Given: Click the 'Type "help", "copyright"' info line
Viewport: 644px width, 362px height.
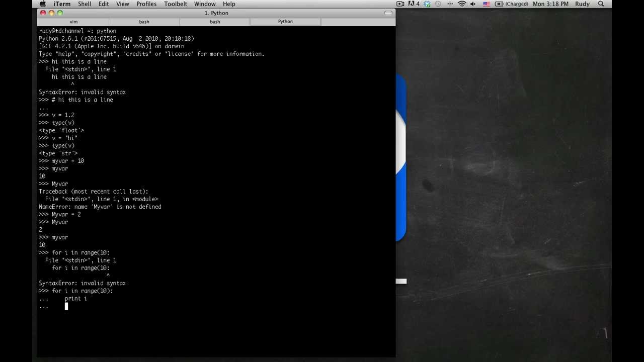Looking at the screenshot, I should point(151,54).
